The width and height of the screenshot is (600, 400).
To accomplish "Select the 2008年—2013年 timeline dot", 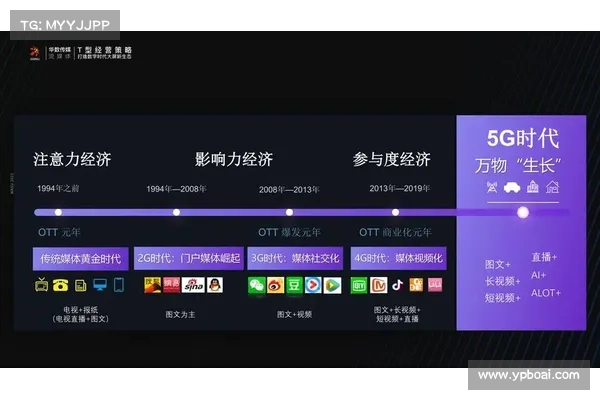I will (x=289, y=212).
